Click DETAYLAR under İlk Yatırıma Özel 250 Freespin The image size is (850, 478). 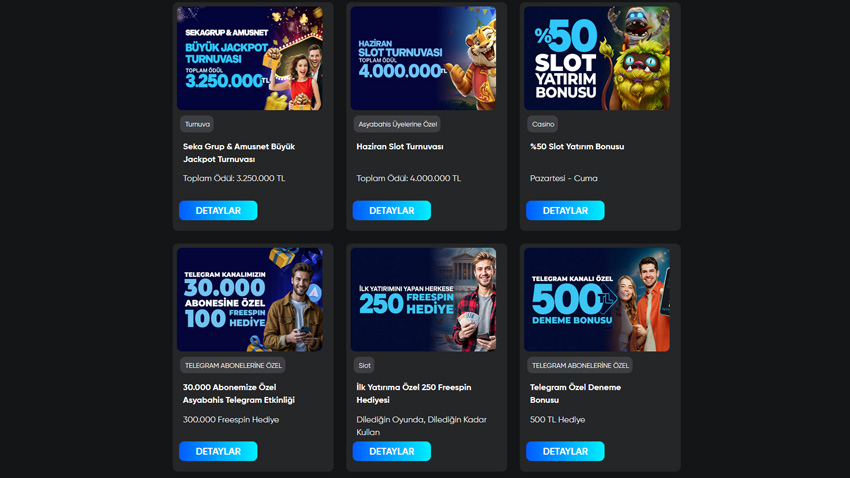tap(391, 451)
